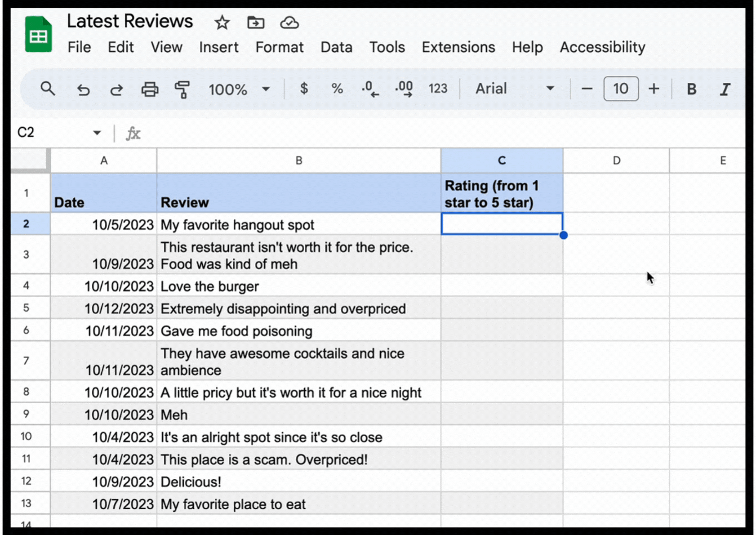Open the File menu
Image resolution: width=756 pixels, height=535 pixels.
(79, 47)
